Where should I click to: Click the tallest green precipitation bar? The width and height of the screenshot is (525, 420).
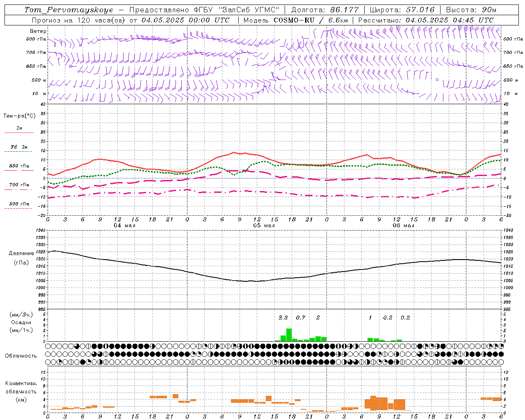289,335
